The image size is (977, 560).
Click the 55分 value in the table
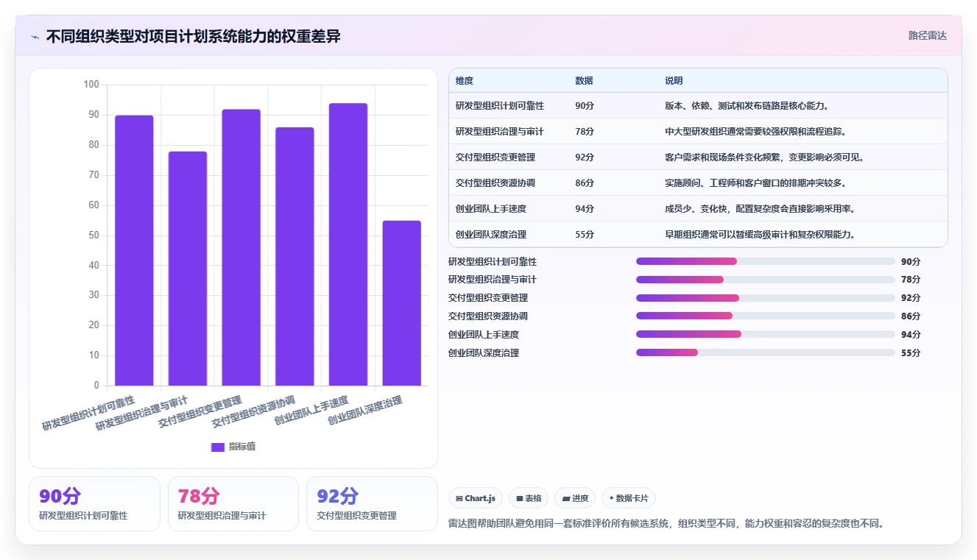tap(585, 235)
